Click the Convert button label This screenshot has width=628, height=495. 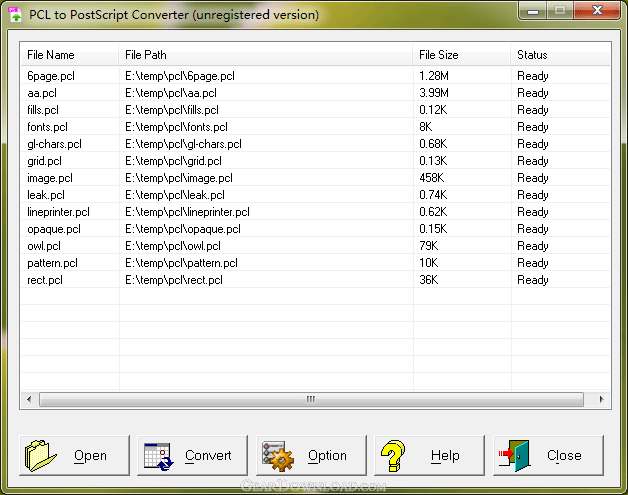(208, 456)
